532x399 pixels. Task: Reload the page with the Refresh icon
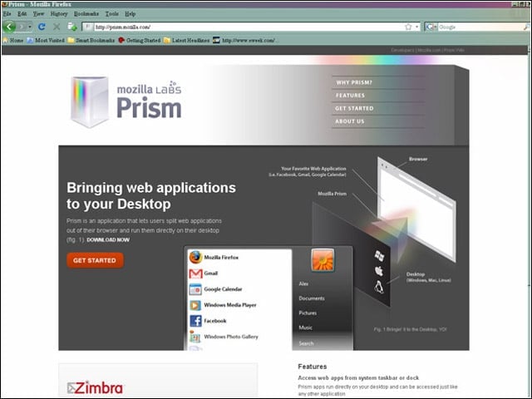(42, 27)
